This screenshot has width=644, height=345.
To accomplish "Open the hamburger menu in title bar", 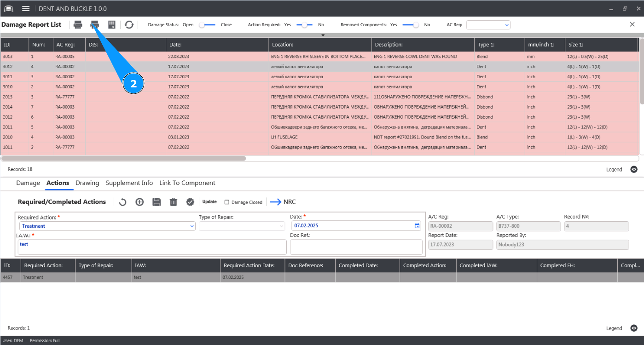I will (26, 9).
